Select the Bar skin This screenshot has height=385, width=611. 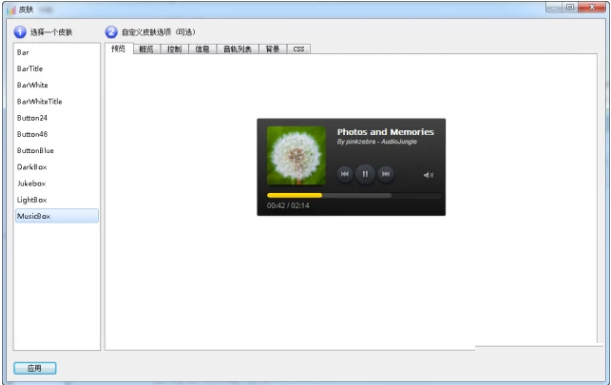57,52
